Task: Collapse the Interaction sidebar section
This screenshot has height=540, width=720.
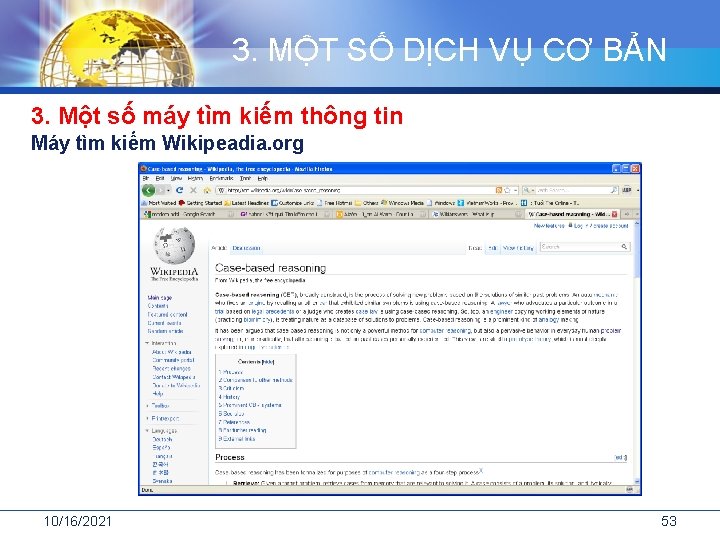Action: 147,343
